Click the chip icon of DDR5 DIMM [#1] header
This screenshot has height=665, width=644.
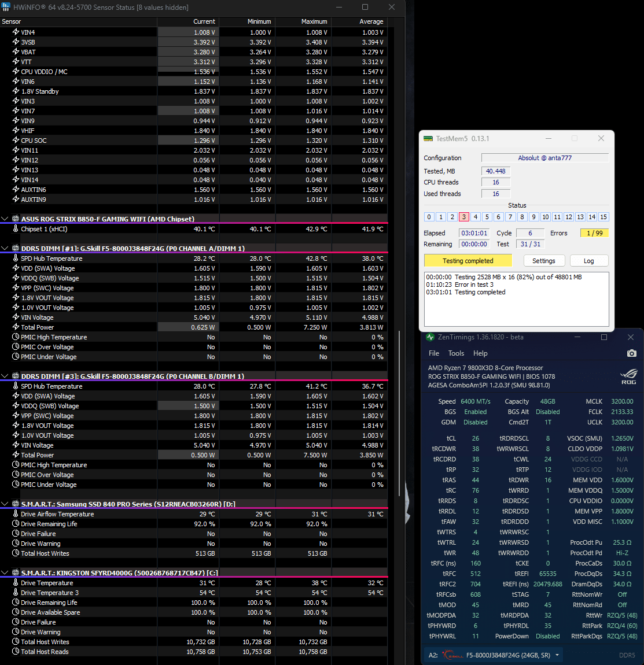pyautogui.click(x=16, y=248)
